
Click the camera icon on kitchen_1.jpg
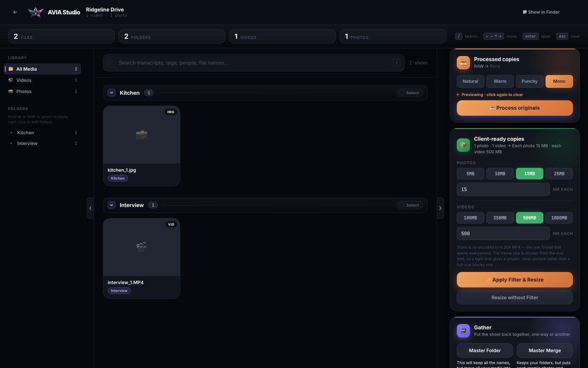142,135
